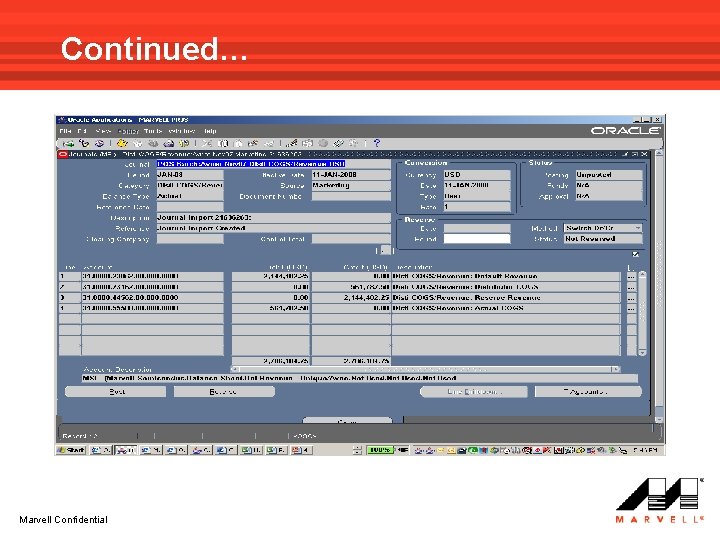Open the Edit menu

tap(82, 131)
